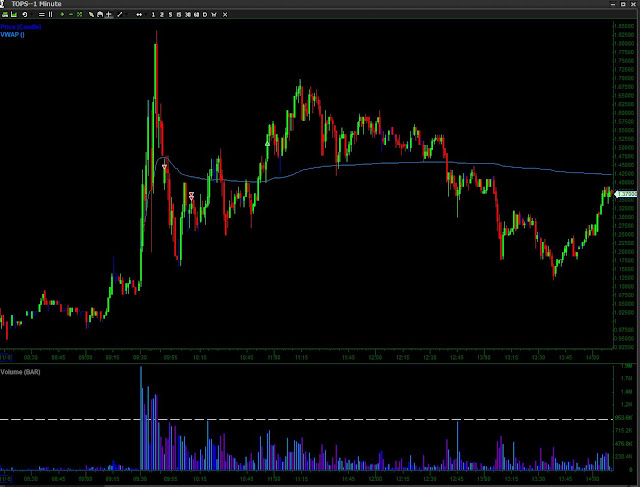
Task: Click the 238.4K label on volume axis
Action: click(x=624, y=457)
